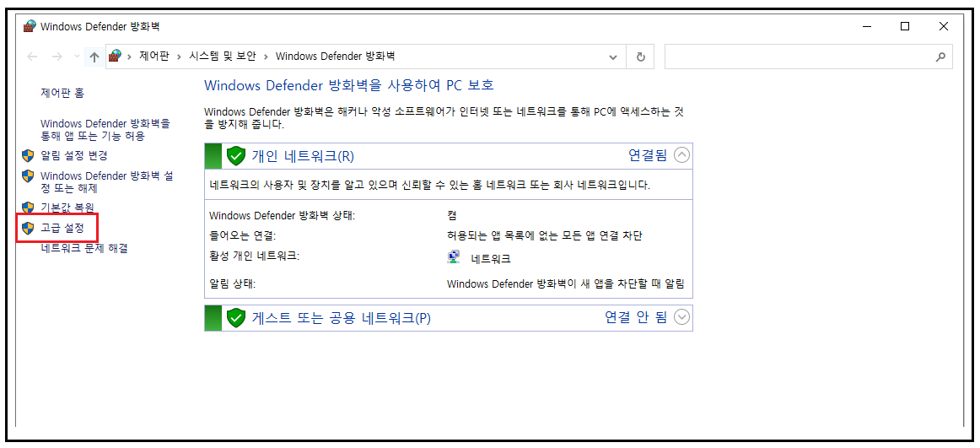
Task: Open 네트워크 문제 해결 link
Action: [x=84, y=248]
